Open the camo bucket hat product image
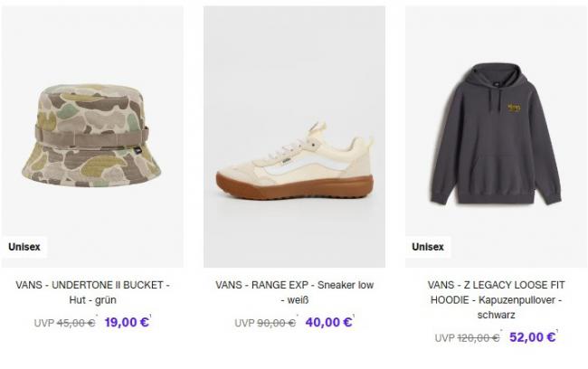Viewport: 588px width, 369px height. click(x=92, y=137)
